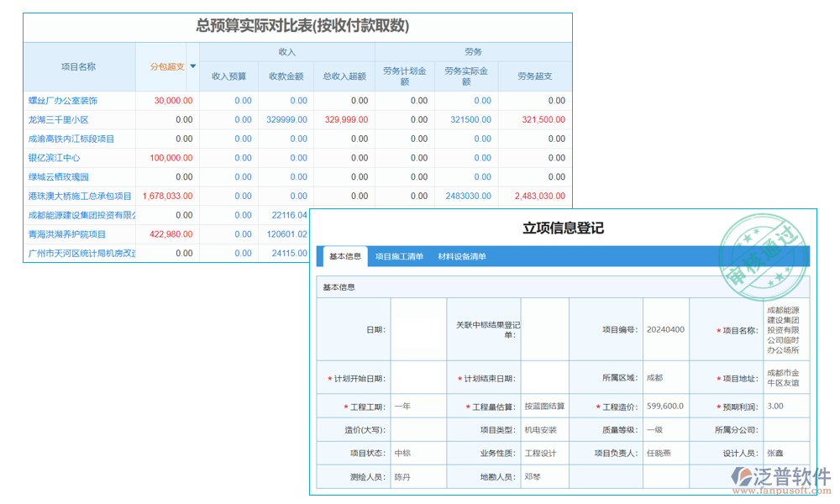Click the 关联中标结果登记单 field

(544, 329)
